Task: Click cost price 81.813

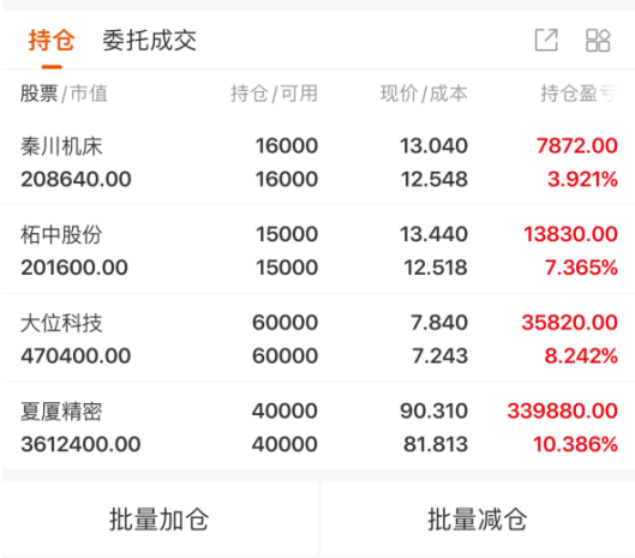Action: pos(436,444)
